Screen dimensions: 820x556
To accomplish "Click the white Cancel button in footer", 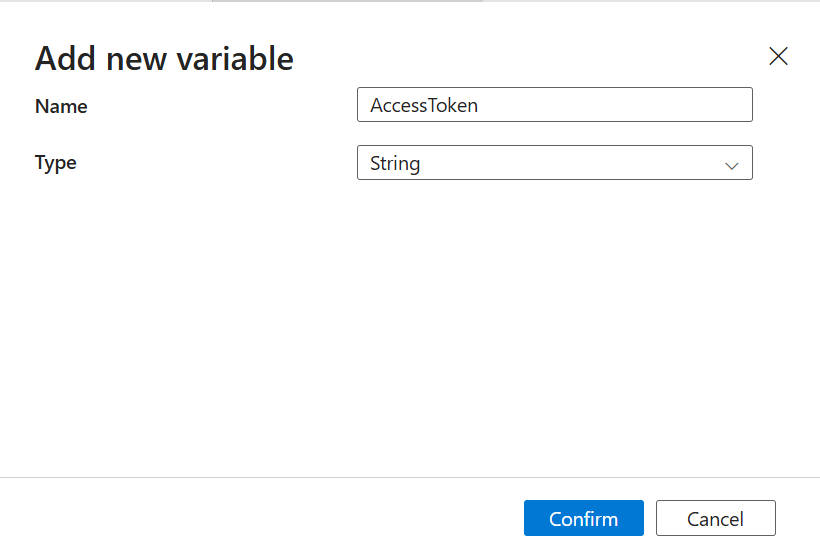I will pos(715,519).
